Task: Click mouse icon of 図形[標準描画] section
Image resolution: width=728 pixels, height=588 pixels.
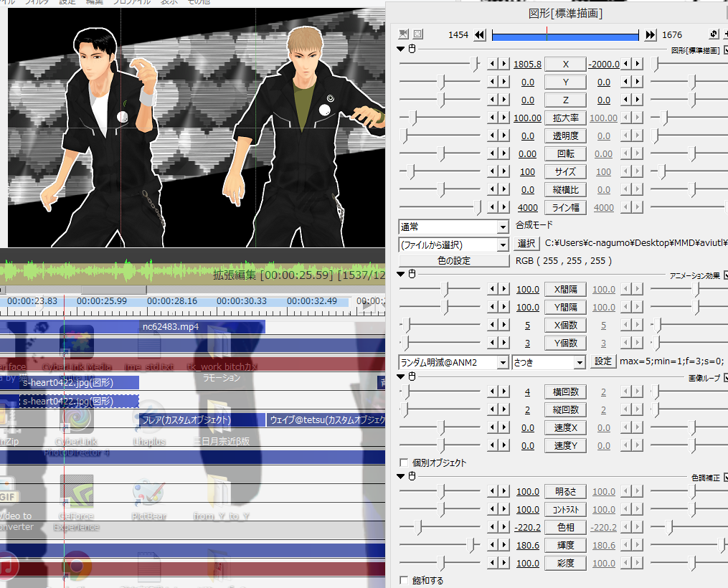Action: coord(412,49)
